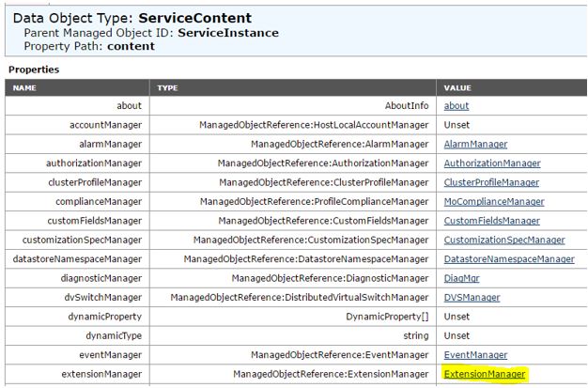
Task: Open the 'about' value link
Action: 456,106
